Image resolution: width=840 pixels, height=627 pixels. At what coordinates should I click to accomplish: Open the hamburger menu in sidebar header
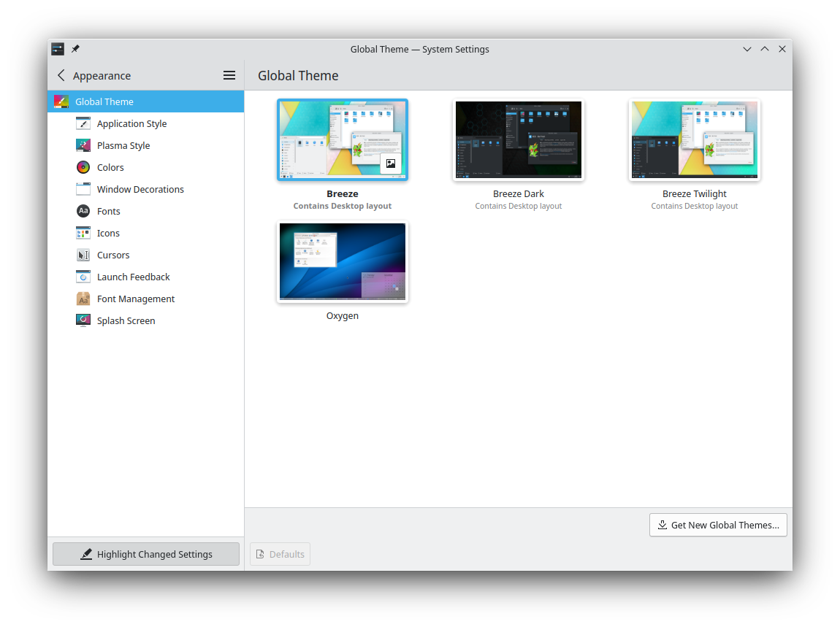tap(229, 75)
